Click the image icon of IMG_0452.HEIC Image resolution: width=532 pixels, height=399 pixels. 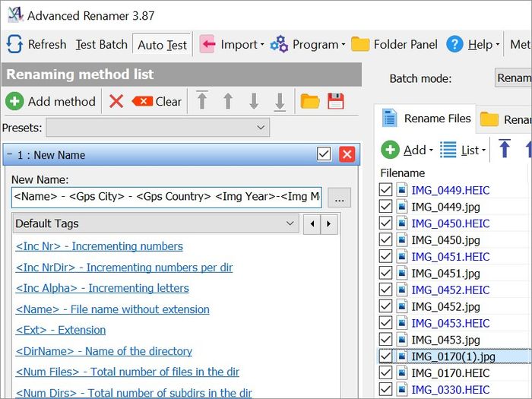click(402, 290)
